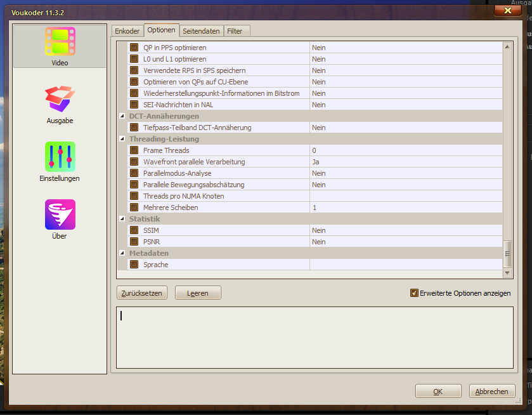
Task: Click the options list vertical scrollbar thumb
Action: pos(507,254)
